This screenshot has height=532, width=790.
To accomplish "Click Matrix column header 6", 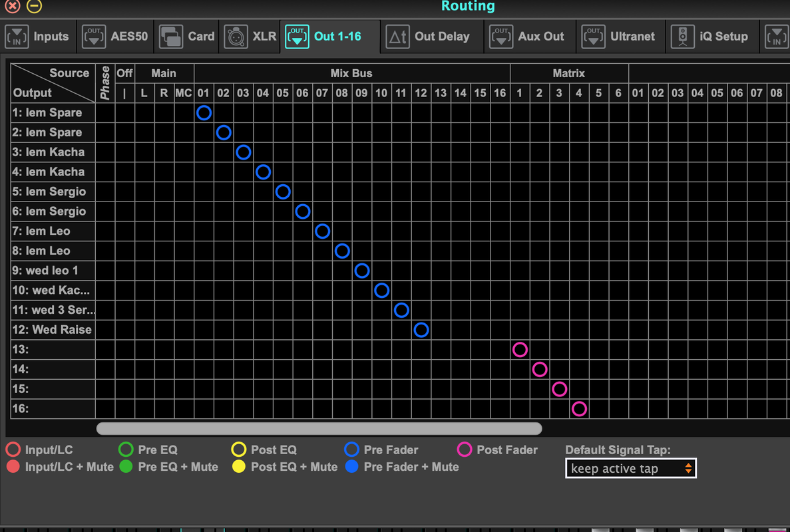I will [x=619, y=93].
